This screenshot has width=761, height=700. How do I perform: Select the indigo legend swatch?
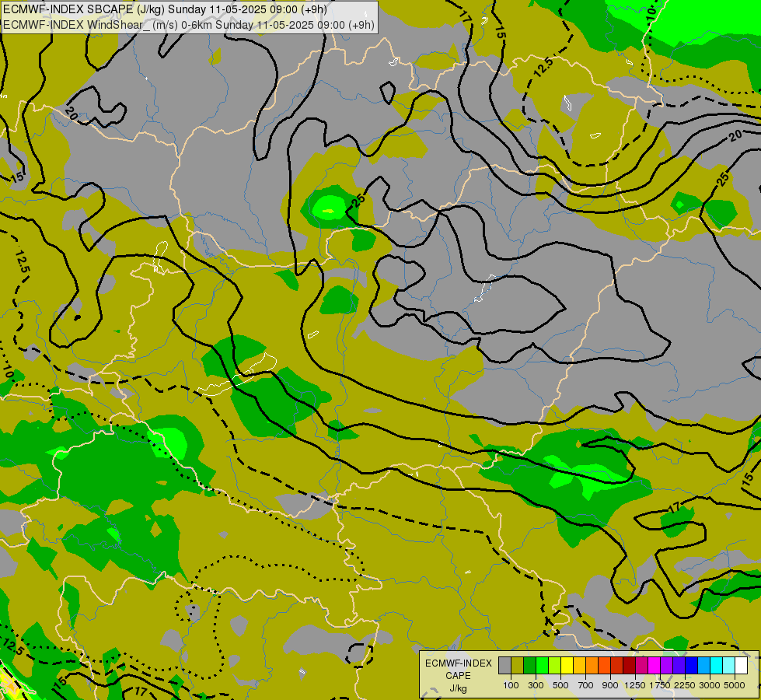coord(679,666)
